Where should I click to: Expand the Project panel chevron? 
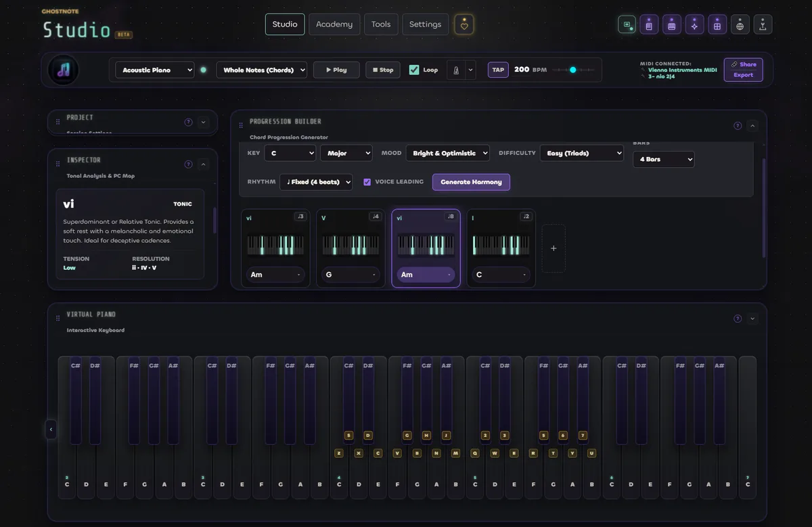pyautogui.click(x=204, y=122)
